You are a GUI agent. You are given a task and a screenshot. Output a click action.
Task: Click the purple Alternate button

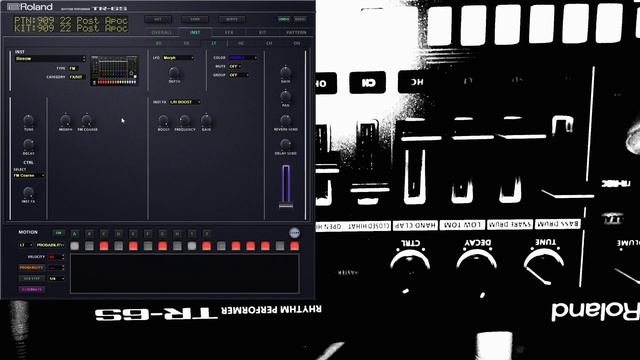tap(31, 289)
